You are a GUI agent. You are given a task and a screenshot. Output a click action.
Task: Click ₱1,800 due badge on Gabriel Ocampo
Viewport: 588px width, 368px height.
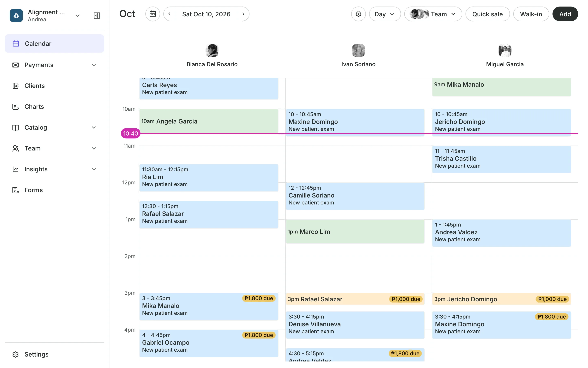[258, 335]
